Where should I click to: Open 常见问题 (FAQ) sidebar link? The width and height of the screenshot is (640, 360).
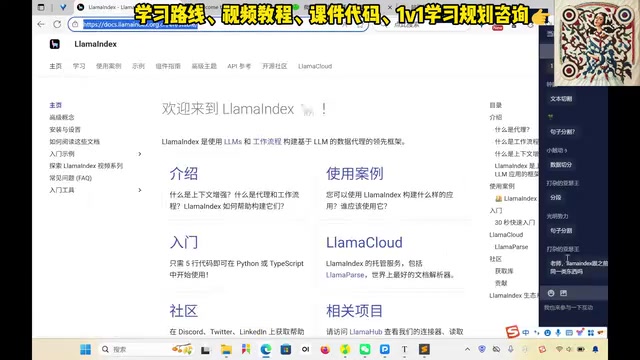tap(71, 178)
